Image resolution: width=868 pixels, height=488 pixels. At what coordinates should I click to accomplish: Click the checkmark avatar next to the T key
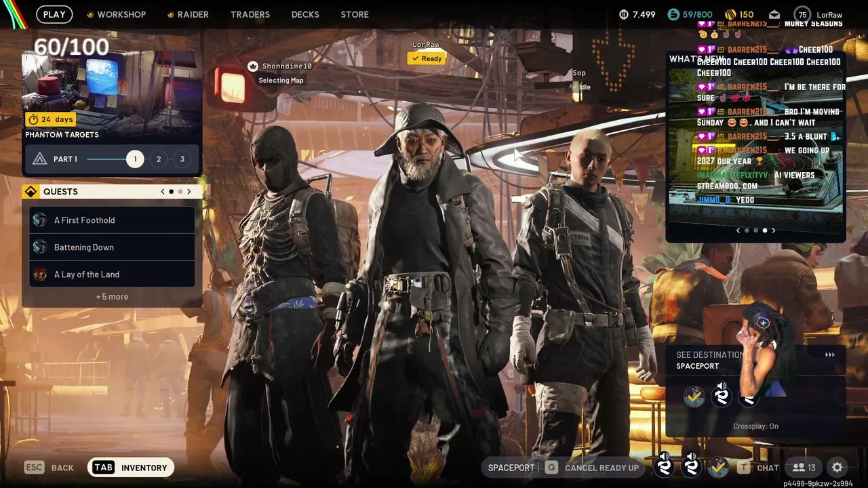click(718, 466)
